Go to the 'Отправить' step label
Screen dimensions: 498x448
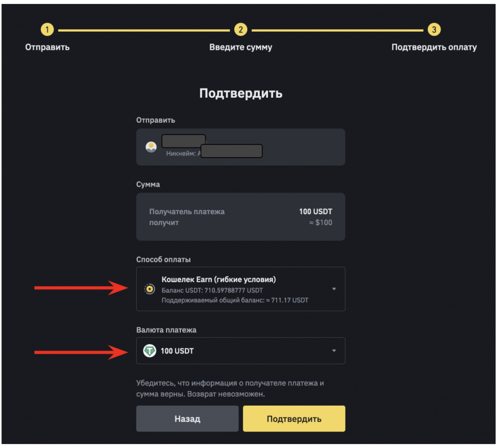tap(47, 48)
